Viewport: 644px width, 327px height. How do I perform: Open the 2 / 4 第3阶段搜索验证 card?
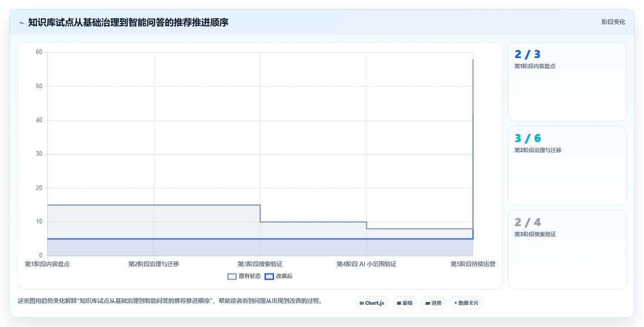[x=567, y=249]
